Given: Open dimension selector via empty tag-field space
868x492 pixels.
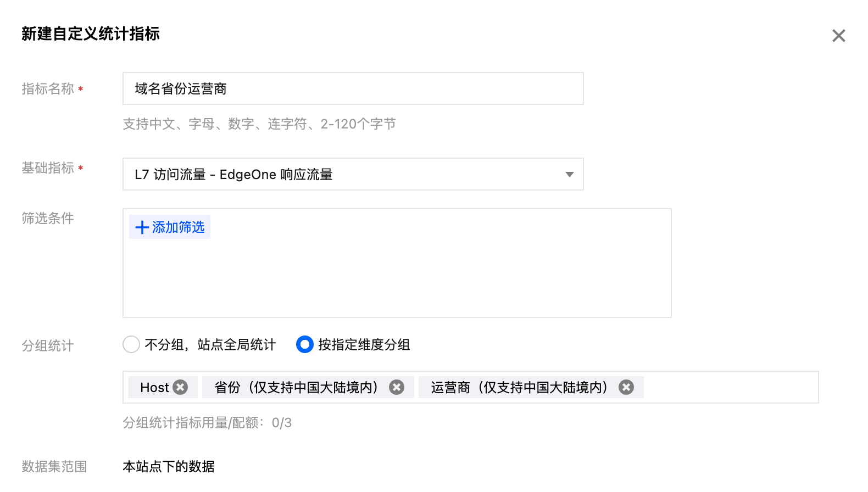Looking at the screenshot, I should click(x=731, y=387).
